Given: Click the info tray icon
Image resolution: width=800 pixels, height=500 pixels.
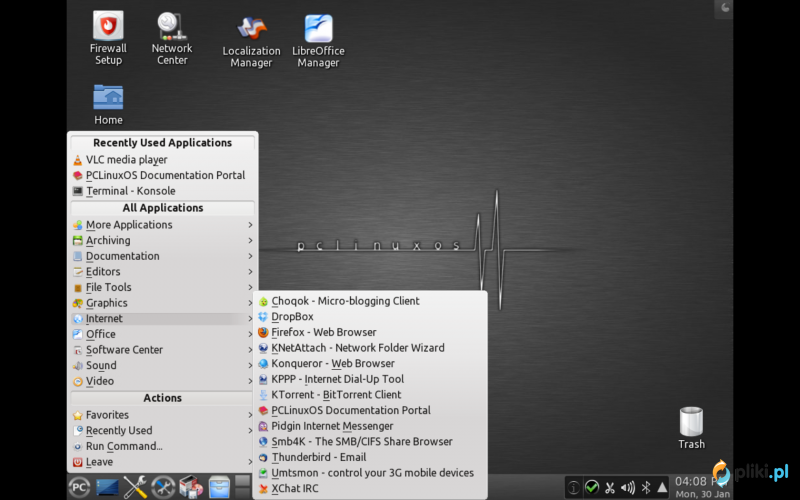Looking at the screenshot, I should pos(573,488).
